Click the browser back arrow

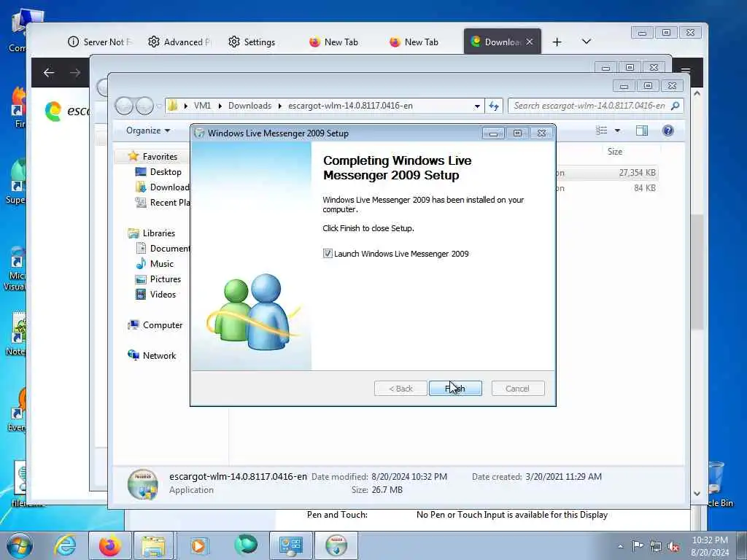49,72
